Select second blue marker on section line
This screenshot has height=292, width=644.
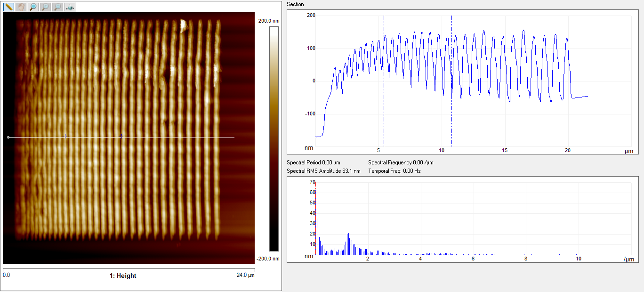coord(122,137)
